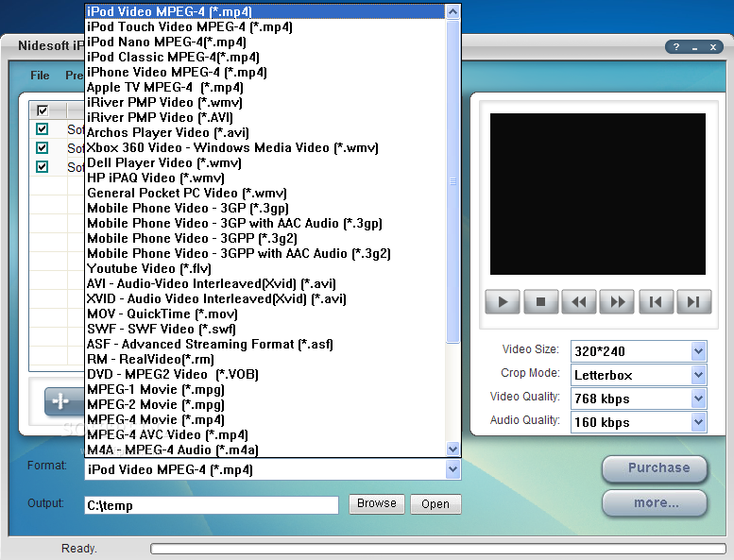734x560 pixels.
Task: Select MPEG-2 Movie (*.mpg) format
Action: (x=265, y=404)
